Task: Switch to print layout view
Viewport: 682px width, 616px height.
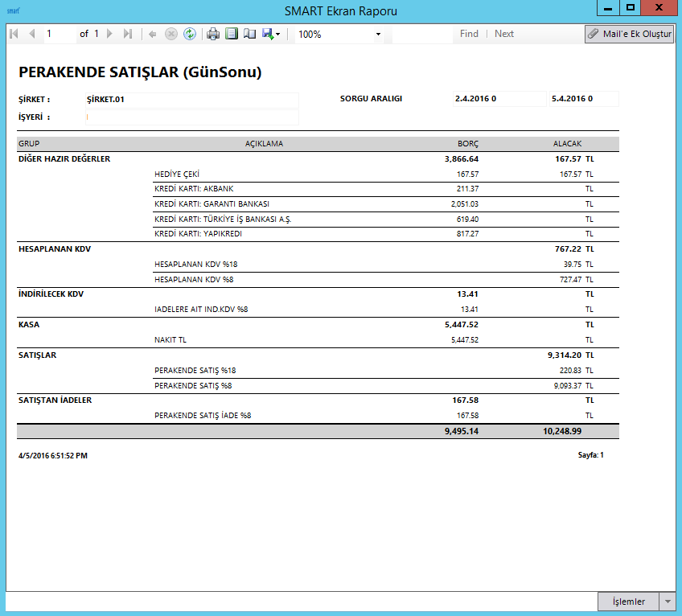Action: (232, 34)
